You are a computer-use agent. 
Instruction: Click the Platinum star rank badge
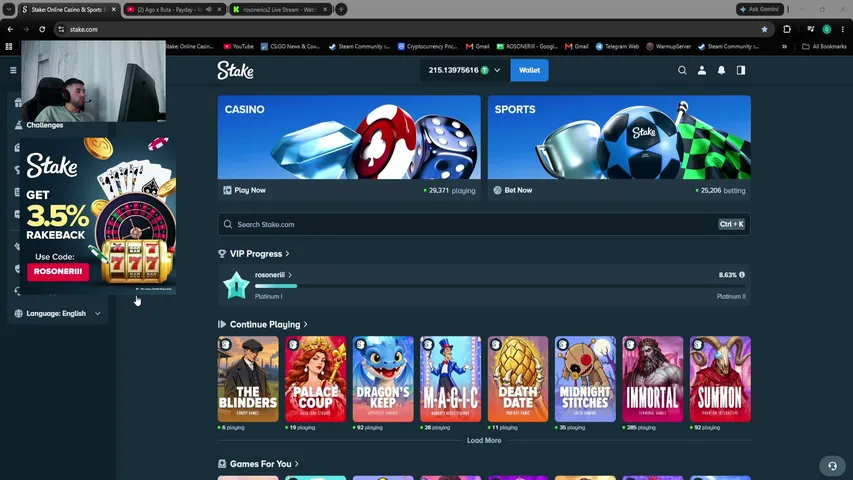pos(236,285)
